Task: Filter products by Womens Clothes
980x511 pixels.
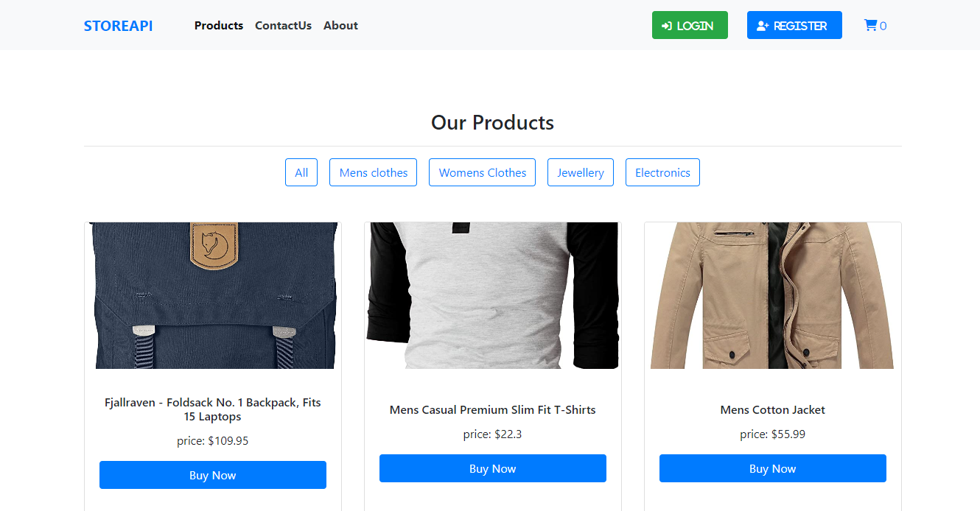Action: (x=482, y=172)
